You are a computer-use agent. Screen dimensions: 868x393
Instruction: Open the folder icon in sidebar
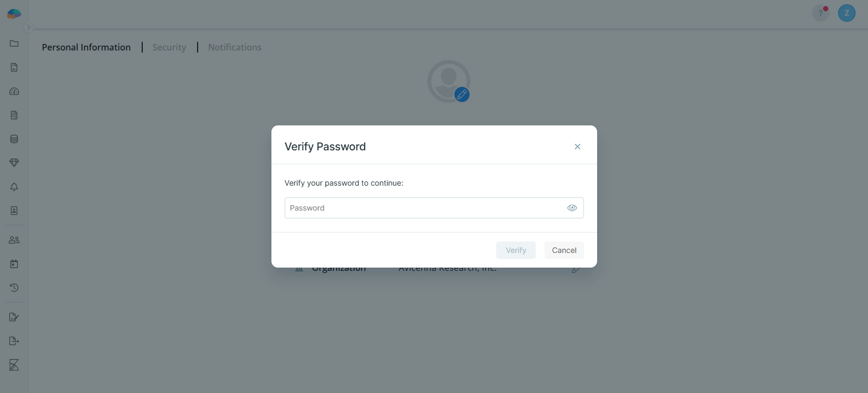[x=14, y=43]
